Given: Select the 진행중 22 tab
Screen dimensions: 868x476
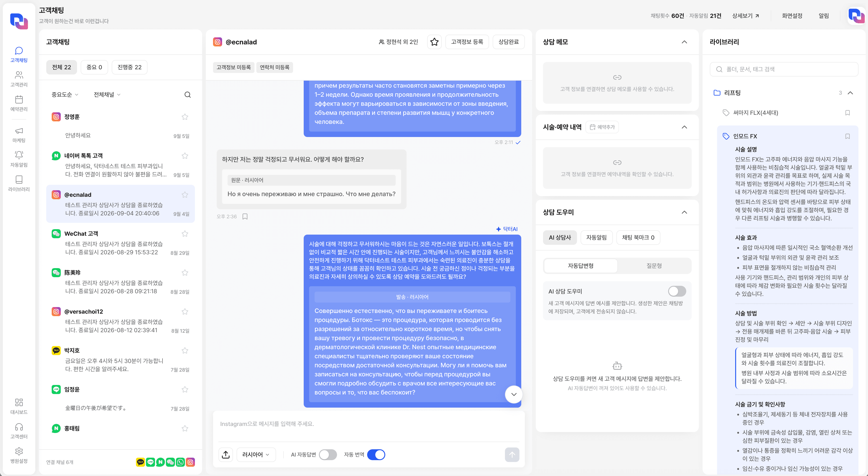Looking at the screenshot, I should (x=129, y=67).
